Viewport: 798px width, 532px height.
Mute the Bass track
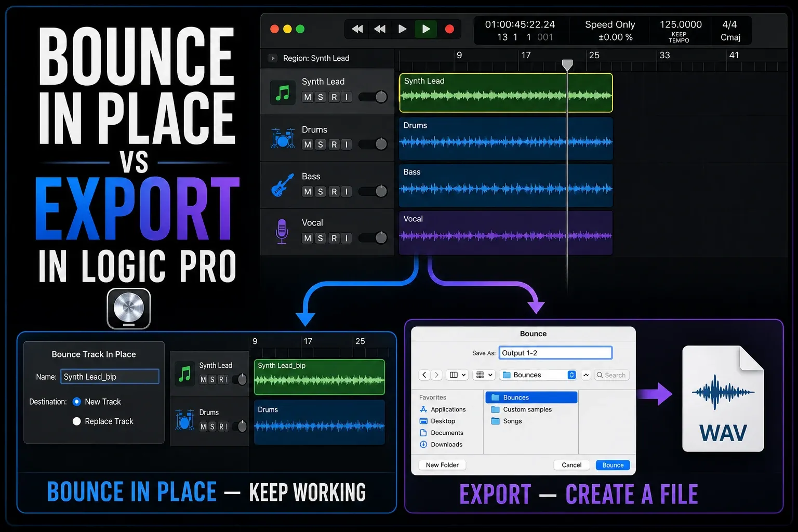point(308,192)
